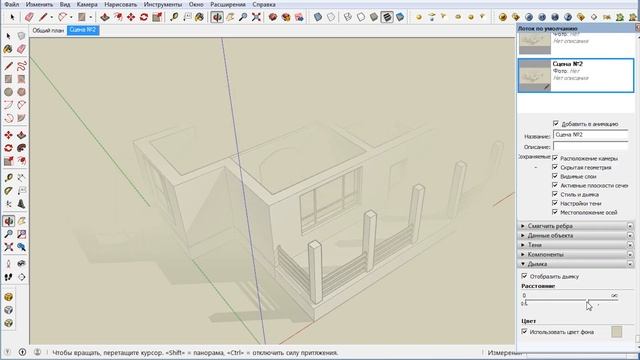This screenshot has width=640, height=360.
Task: Open dropdown arrow beside Arc tool
Action: pos(71,17)
